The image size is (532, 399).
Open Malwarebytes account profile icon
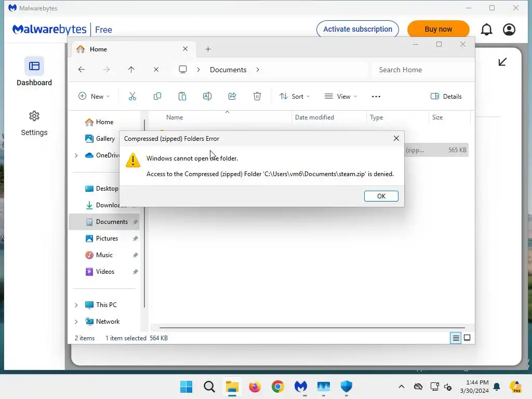pyautogui.click(x=509, y=30)
